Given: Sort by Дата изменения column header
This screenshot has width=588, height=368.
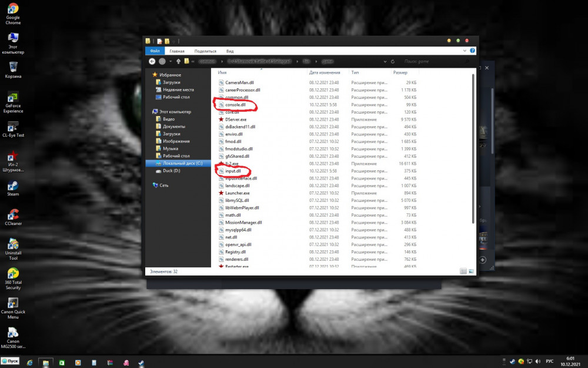Looking at the screenshot, I should tap(325, 72).
